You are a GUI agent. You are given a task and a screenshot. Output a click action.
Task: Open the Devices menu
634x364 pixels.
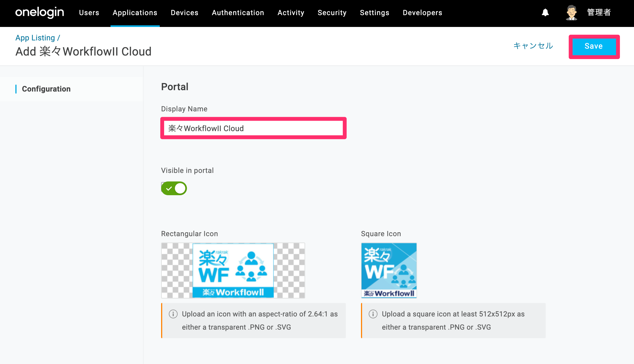[x=184, y=13]
